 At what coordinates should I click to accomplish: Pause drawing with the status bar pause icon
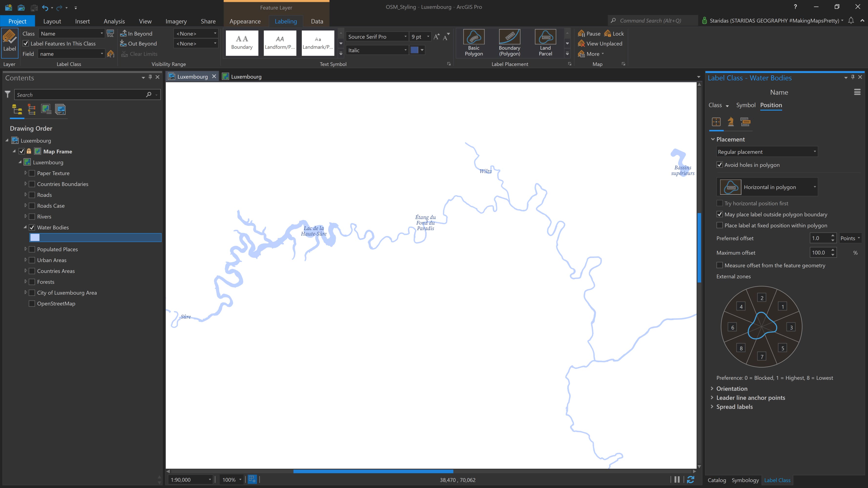click(677, 479)
